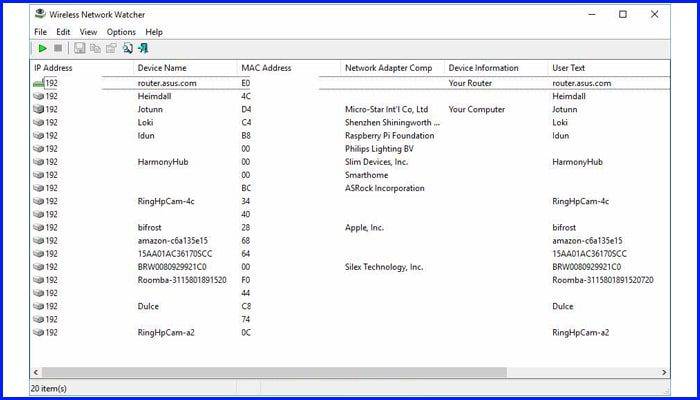Click the device icon on Loki row
Image resolution: width=700 pixels, height=400 pixels.
point(38,122)
